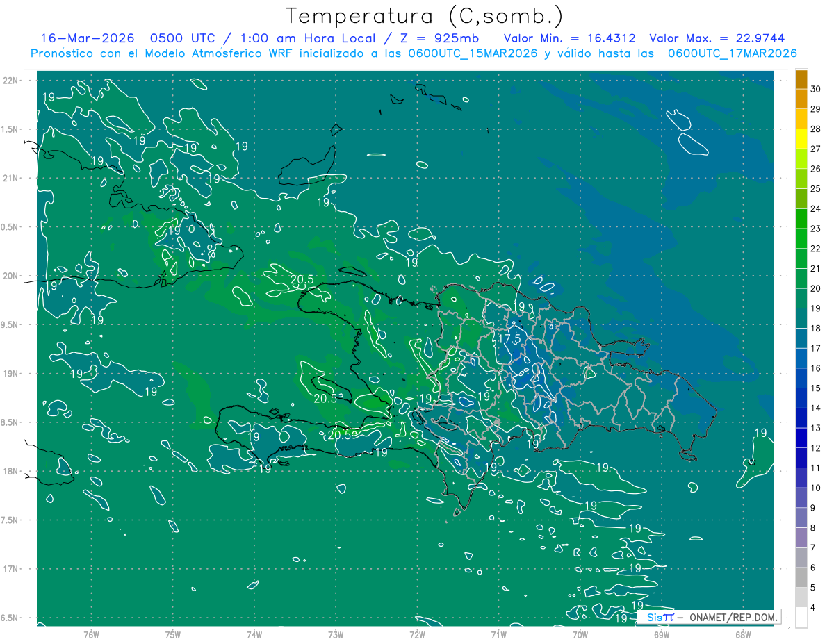The height and width of the screenshot is (644, 834).
Task: Click the 22N latitude axis label
Action: (11, 80)
